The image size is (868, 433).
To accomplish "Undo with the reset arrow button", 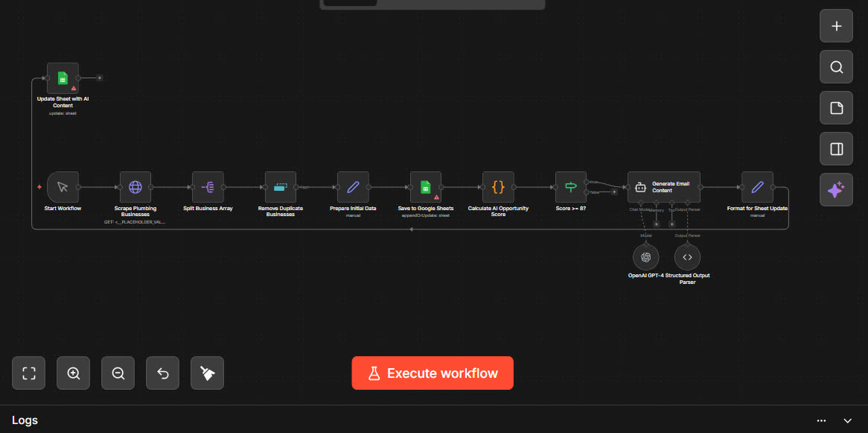I will click(x=163, y=373).
